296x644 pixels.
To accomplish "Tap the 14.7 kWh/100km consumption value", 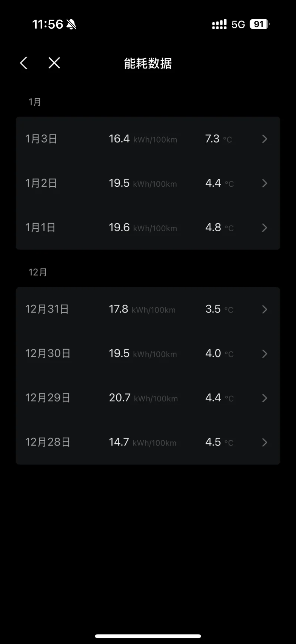I will (x=143, y=442).
